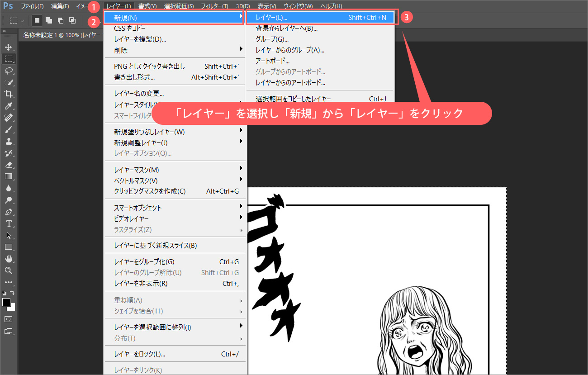This screenshot has width=588, height=375.
Task: Select the History Brush tool
Action: coord(8,153)
